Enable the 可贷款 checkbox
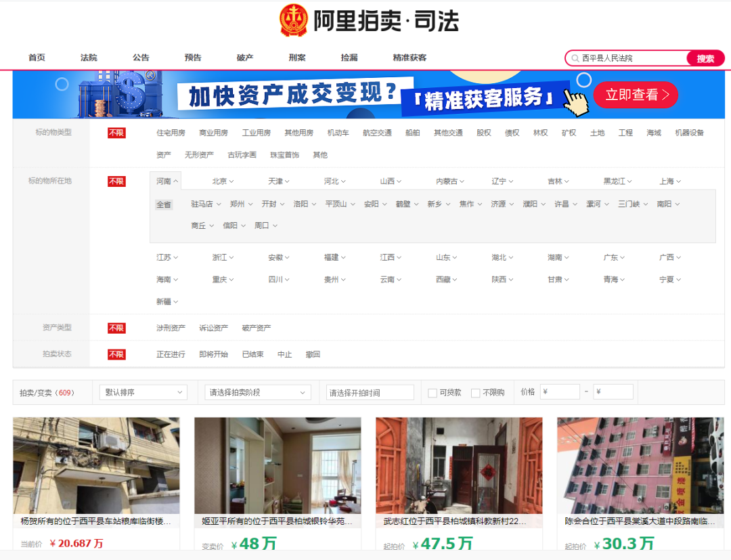 [433, 393]
